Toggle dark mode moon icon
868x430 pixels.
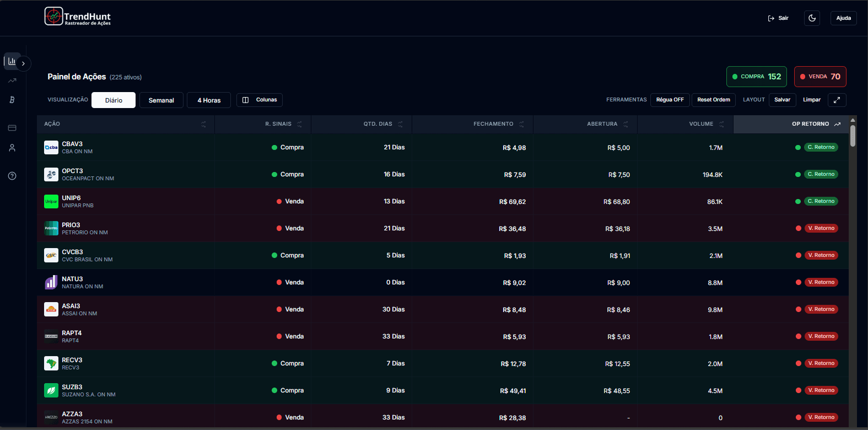click(x=812, y=18)
